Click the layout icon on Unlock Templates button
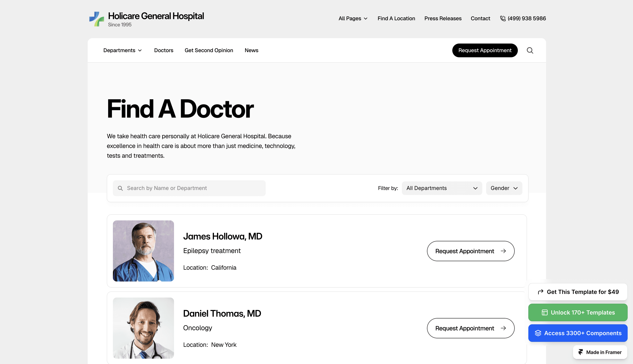Screen dimensions: 633x364 tap(545, 312)
